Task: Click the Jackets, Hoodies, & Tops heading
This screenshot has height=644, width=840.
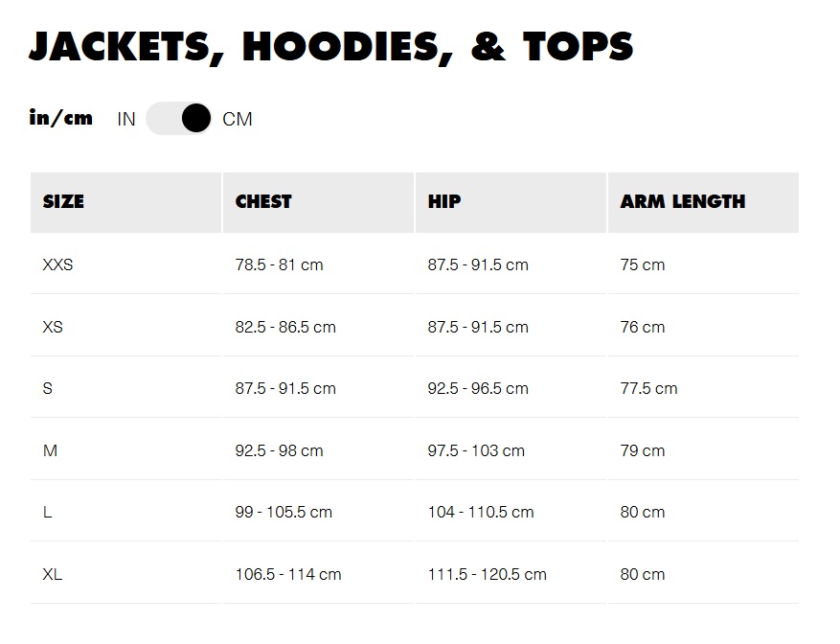Action: pos(331,47)
